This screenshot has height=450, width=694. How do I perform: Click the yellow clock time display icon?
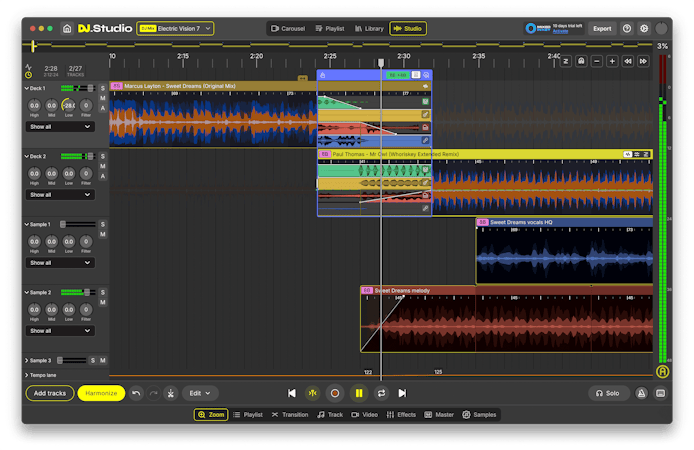tap(29, 75)
